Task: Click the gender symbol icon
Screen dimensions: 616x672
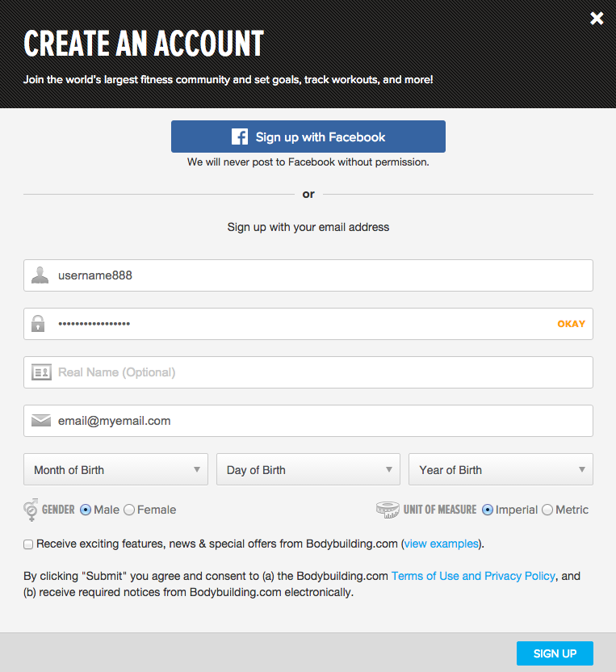Action: (31, 510)
